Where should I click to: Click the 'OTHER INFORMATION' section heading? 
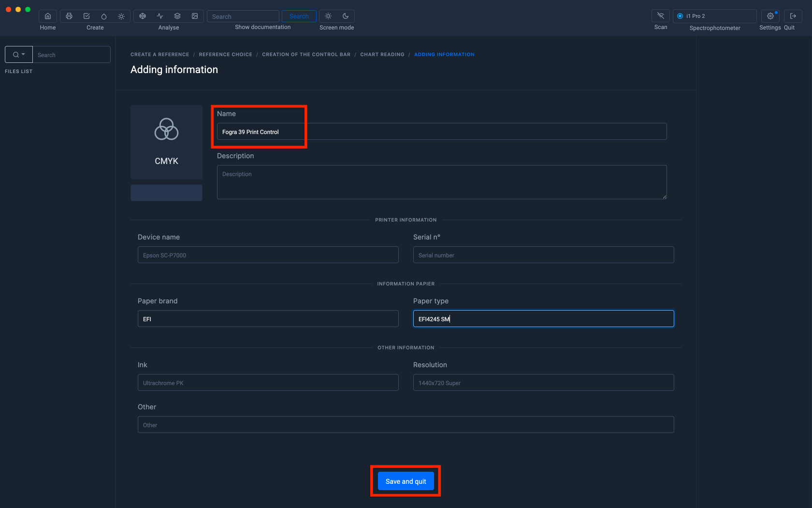[x=406, y=348]
